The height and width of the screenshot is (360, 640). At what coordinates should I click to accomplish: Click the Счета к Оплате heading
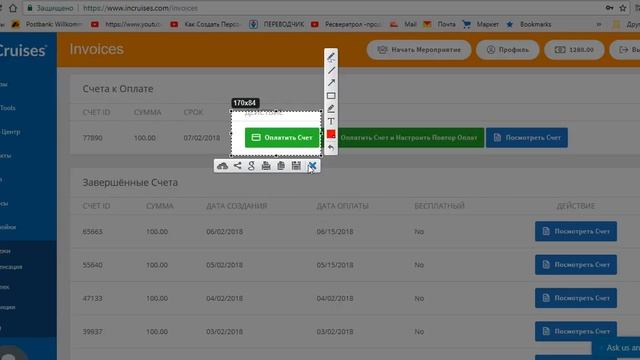(x=118, y=89)
